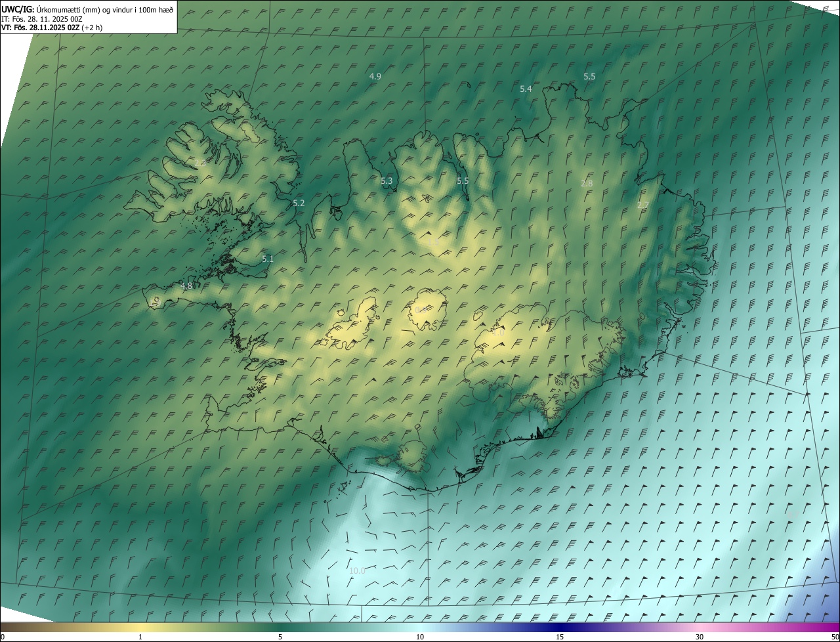The width and height of the screenshot is (840, 642).
Task: Click the 0.9 value on the central glacier
Action: point(421,310)
